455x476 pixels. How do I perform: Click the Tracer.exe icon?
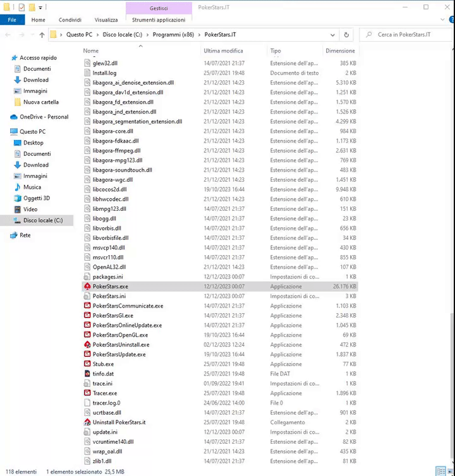(x=87, y=393)
